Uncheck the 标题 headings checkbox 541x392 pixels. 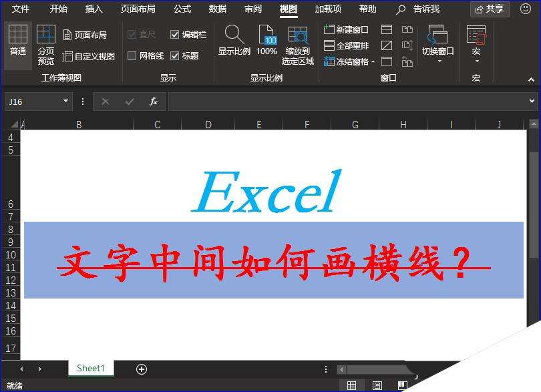174,56
